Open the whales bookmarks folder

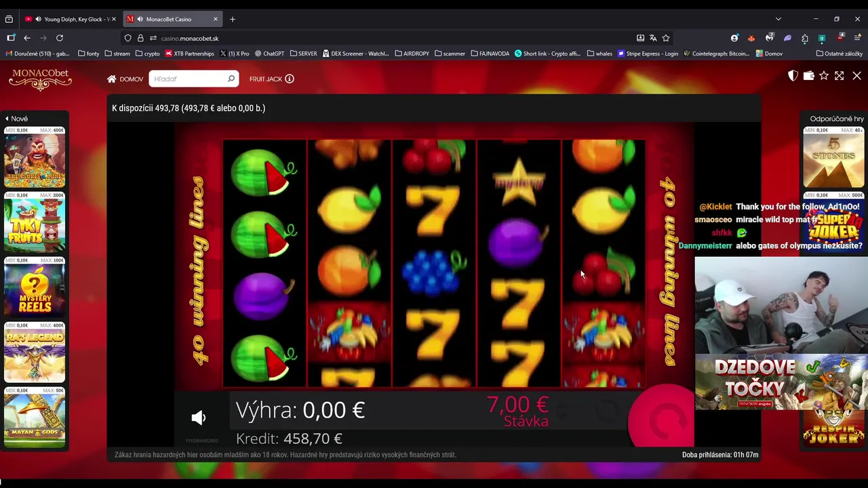coord(599,54)
